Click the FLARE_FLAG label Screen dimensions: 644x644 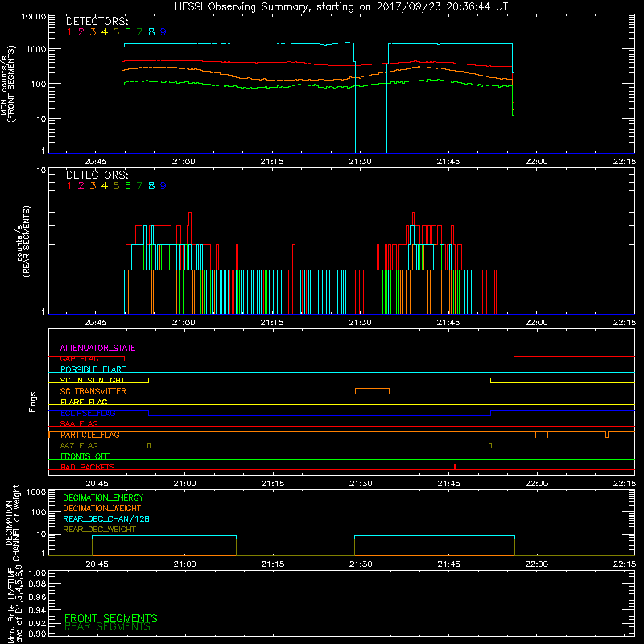84,402
